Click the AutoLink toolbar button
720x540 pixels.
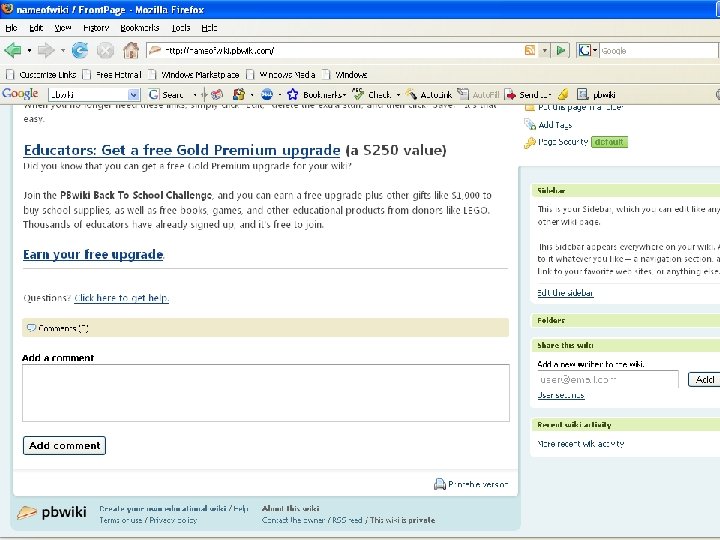coord(429,95)
